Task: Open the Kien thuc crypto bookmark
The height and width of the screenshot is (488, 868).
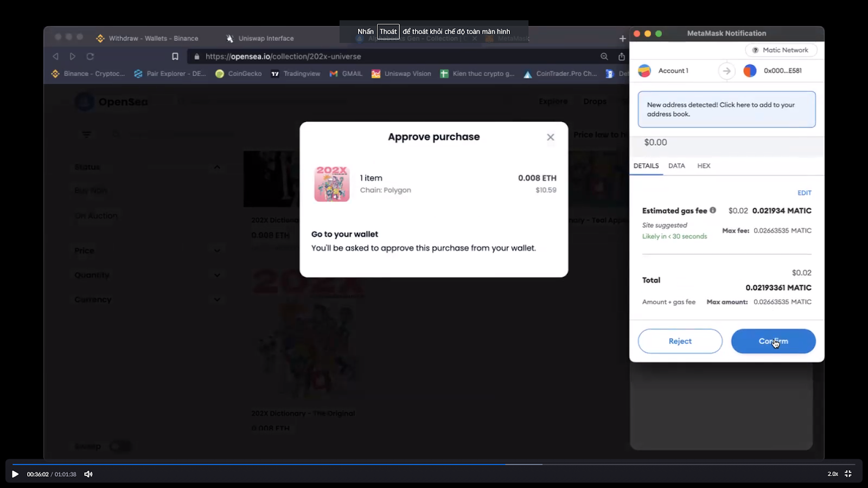Action: click(477, 74)
